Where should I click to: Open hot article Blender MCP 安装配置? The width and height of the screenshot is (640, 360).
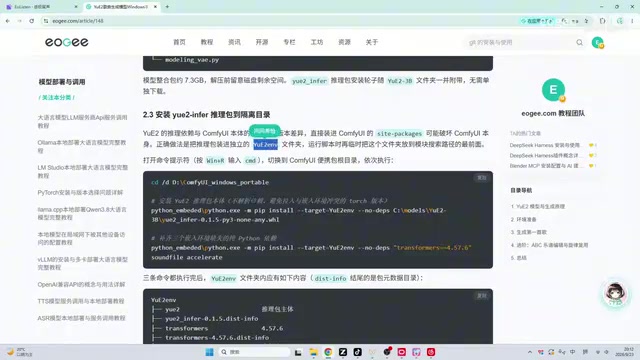(x=545, y=166)
